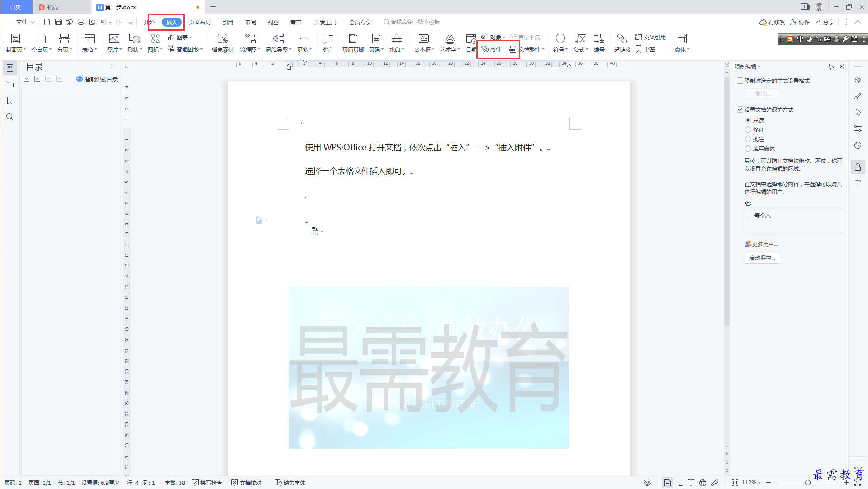This screenshot has height=489, width=868.
Task: Open the 文档部件 dropdown
Action: [543, 49]
